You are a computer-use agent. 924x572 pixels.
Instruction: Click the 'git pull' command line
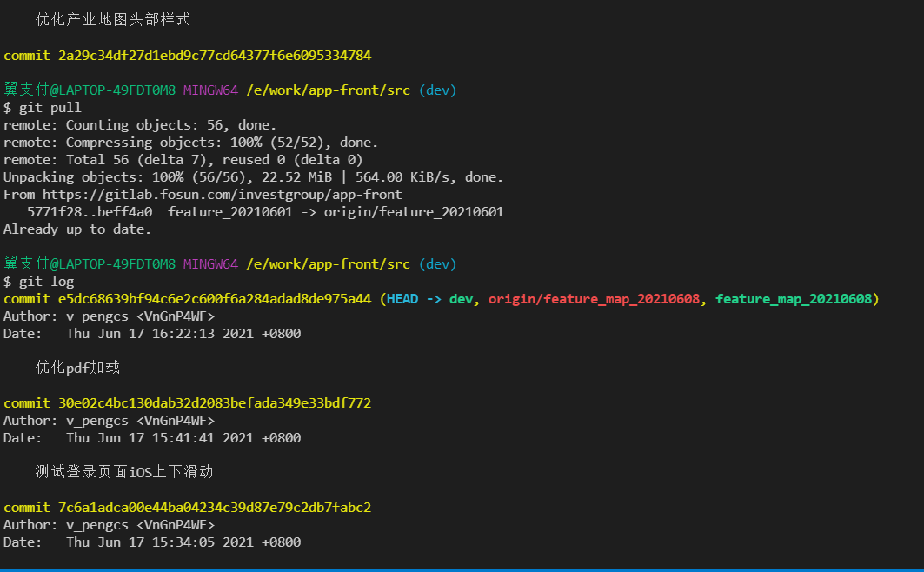(x=43, y=108)
